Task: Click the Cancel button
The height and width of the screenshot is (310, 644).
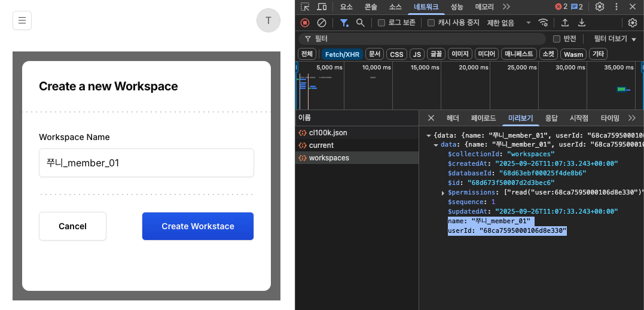Action: pos(73,226)
